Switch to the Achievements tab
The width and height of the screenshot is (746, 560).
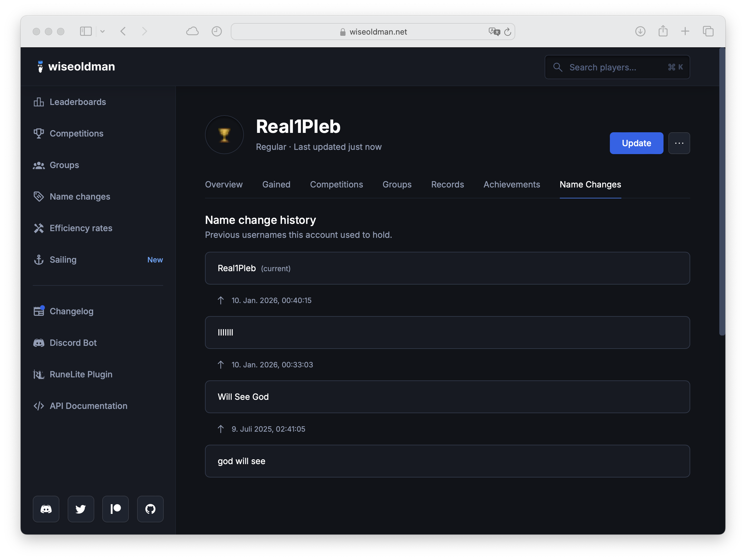coord(511,184)
